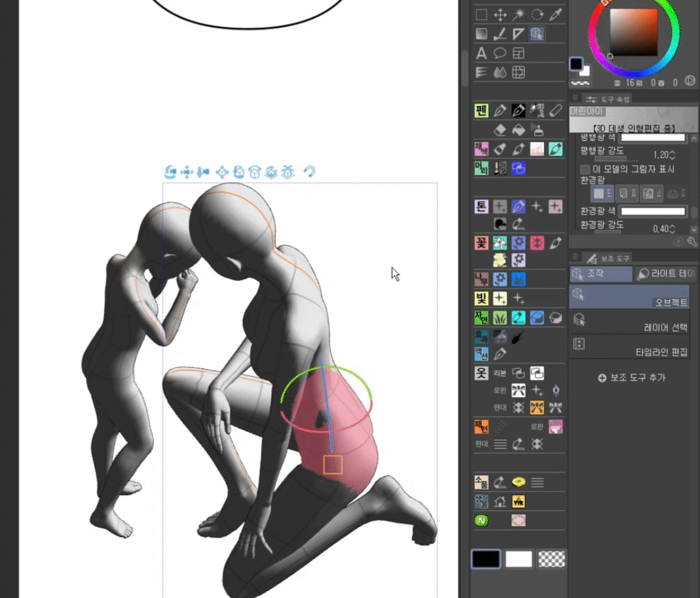Select the Operation object tool in toolbox
Viewport: 700px width, 598px height.
537,34
